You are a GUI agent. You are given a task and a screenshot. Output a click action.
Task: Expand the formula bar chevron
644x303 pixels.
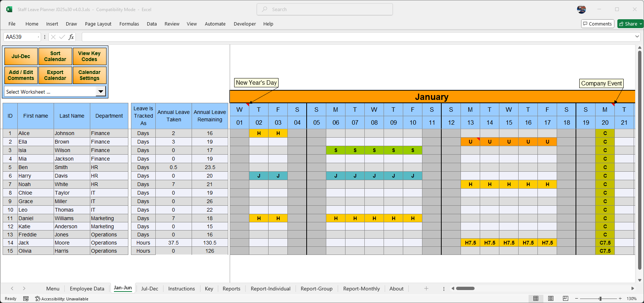[x=637, y=37]
